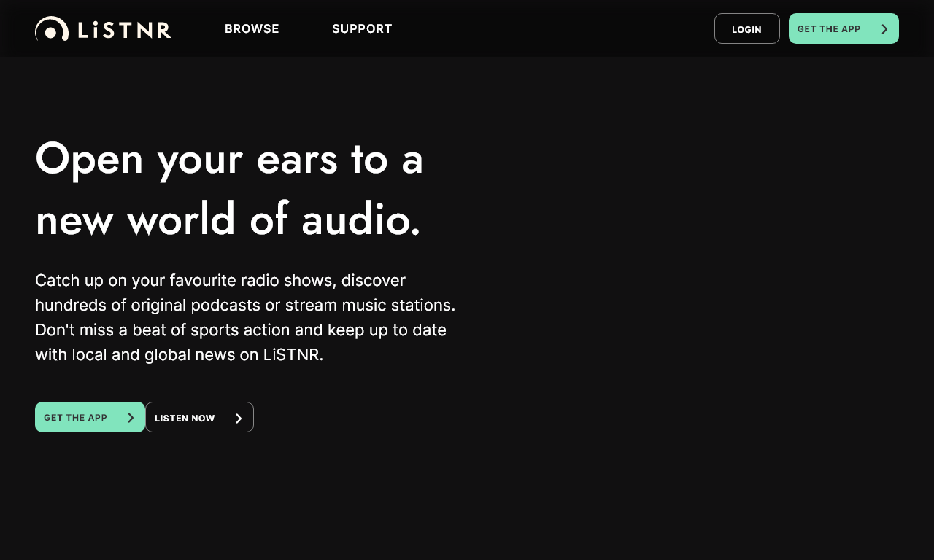Click "LiSTNR." at the end of the description
This screenshot has width=934, height=560.
[293, 354]
